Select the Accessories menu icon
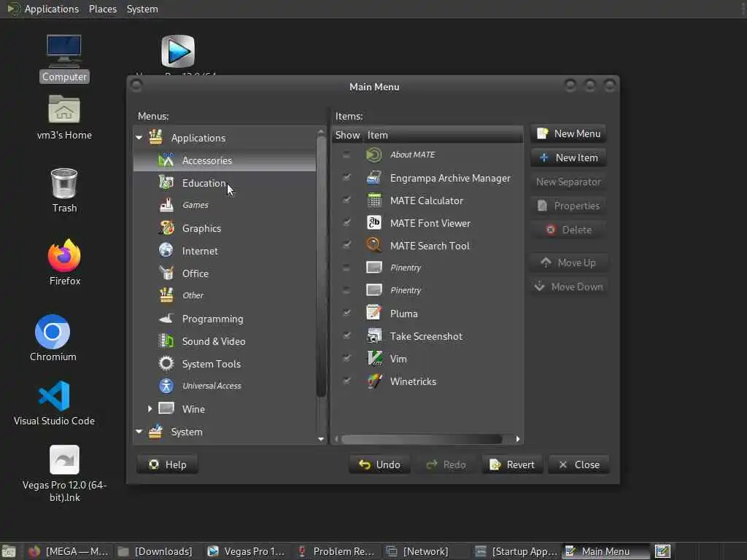Viewport: 747px width, 560px height. (x=166, y=160)
